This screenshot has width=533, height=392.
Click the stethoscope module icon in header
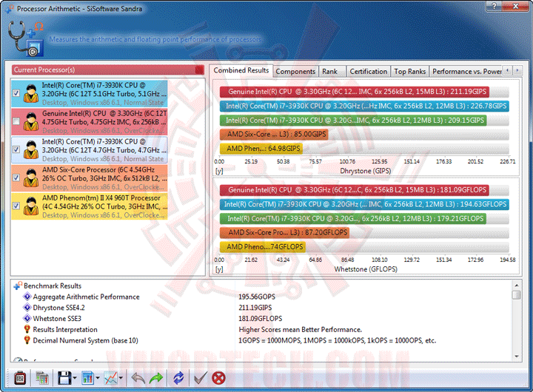(26, 38)
